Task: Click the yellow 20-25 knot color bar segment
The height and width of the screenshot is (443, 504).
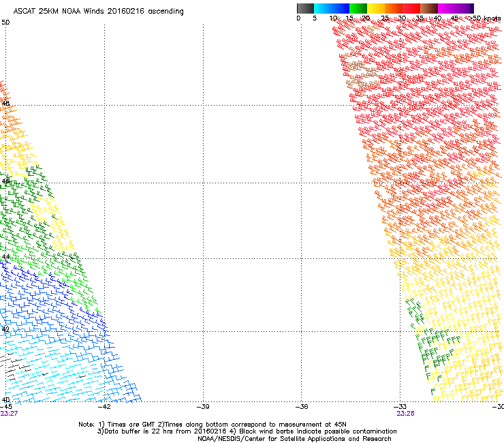Action: point(376,8)
